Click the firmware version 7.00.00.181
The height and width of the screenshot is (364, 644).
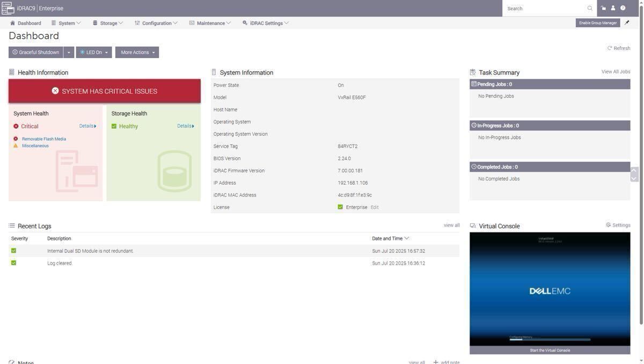(x=350, y=171)
